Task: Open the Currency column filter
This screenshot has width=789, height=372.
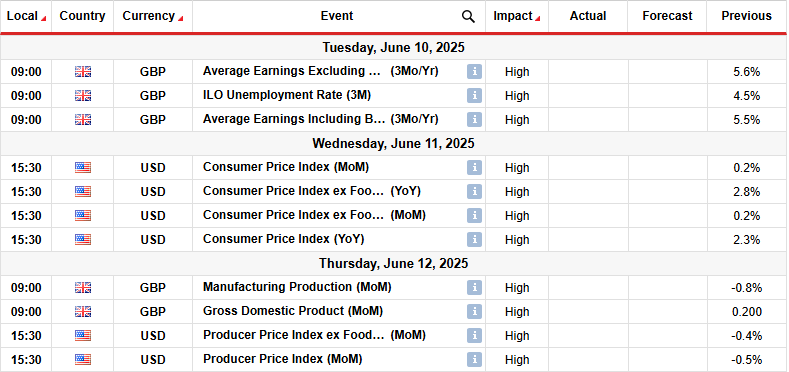Action: [181, 19]
